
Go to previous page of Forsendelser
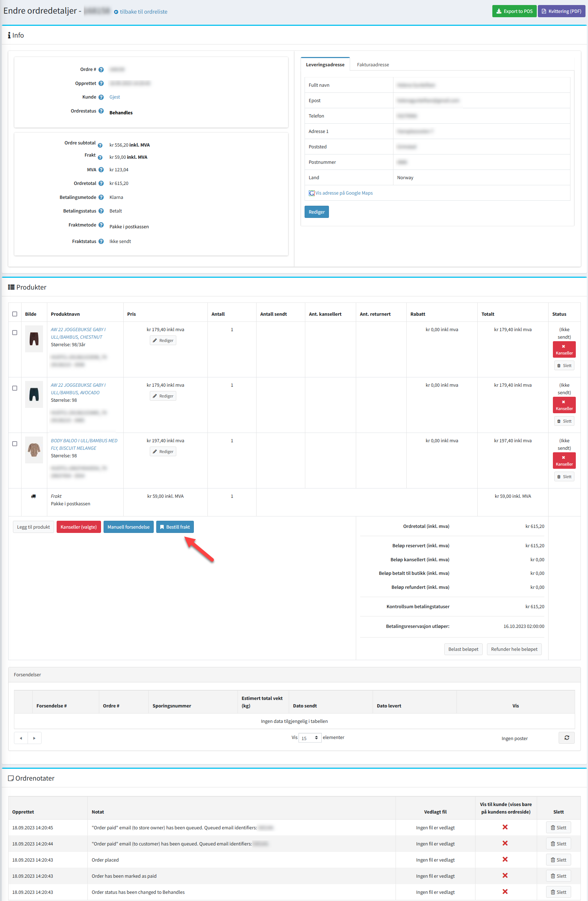pos(21,738)
